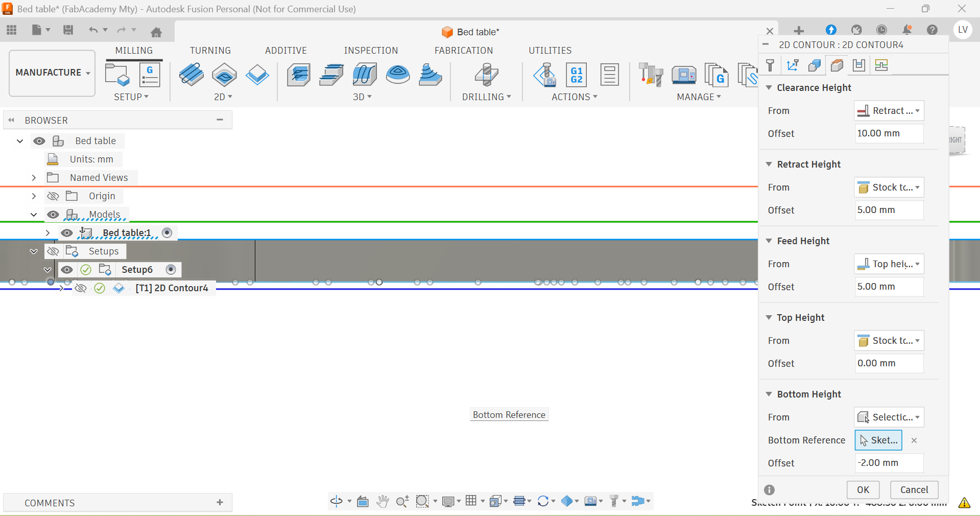Expand the Origin folder

(x=34, y=196)
